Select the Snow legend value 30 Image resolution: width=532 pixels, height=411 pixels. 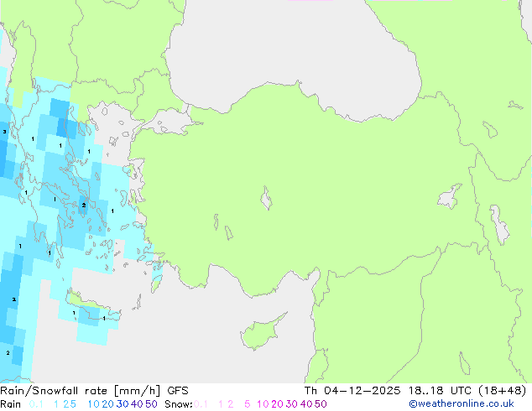point(291,404)
